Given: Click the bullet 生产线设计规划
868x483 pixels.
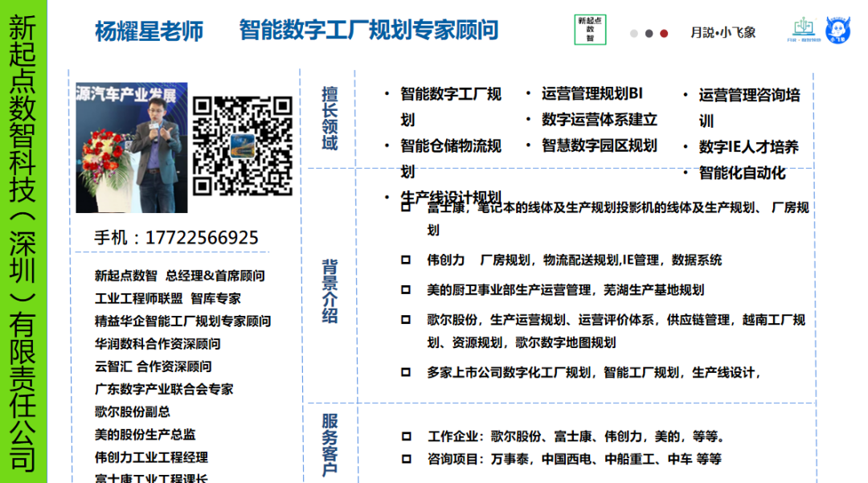Looking at the screenshot, I should (451, 197).
